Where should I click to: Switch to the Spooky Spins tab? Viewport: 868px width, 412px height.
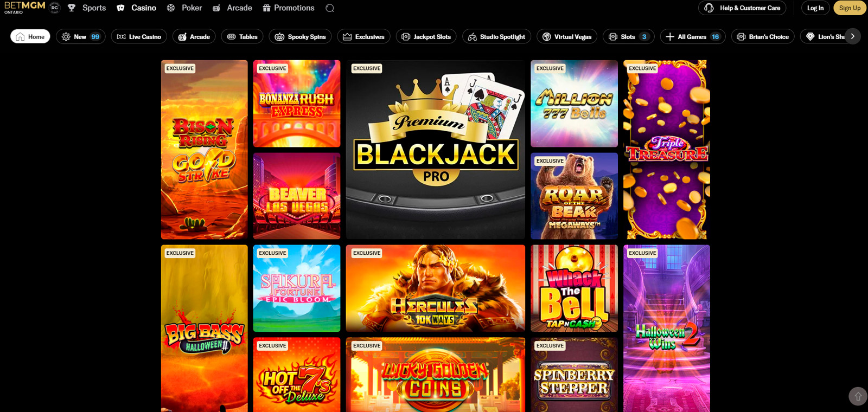pos(300,36)
